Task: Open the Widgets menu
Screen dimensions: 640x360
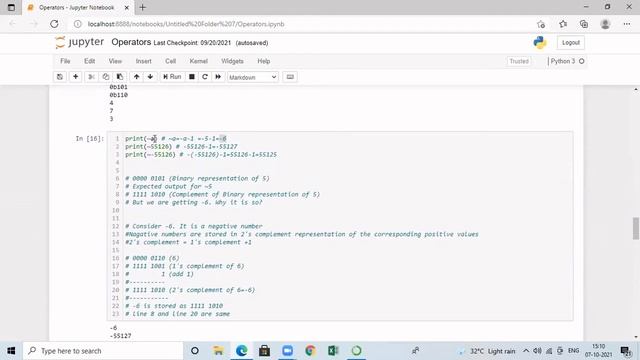Action: [232, 61]
